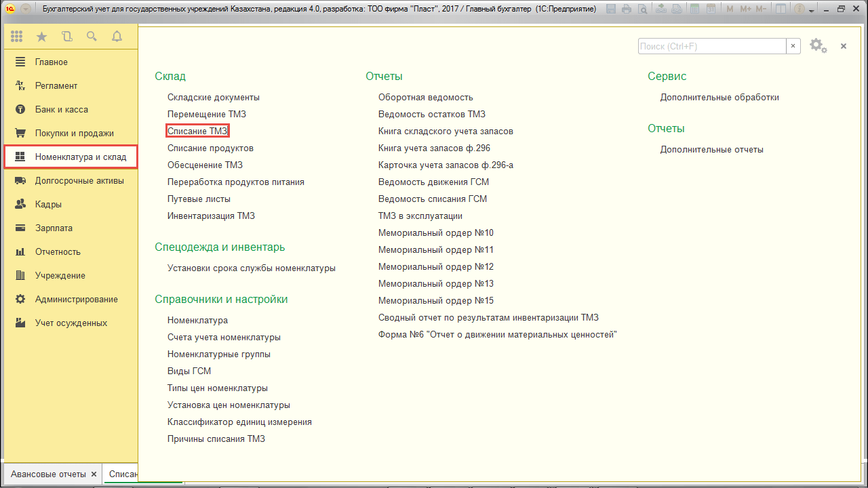Screen dimensions: 868x488
Task: Select Зарплата in the sidebar
Action: (54, 228)
